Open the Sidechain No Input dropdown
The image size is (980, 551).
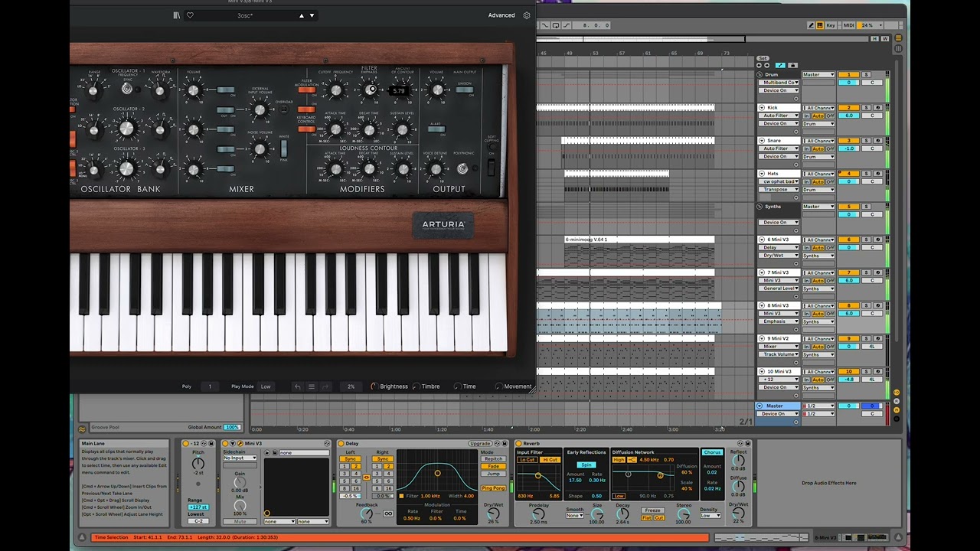240,458
